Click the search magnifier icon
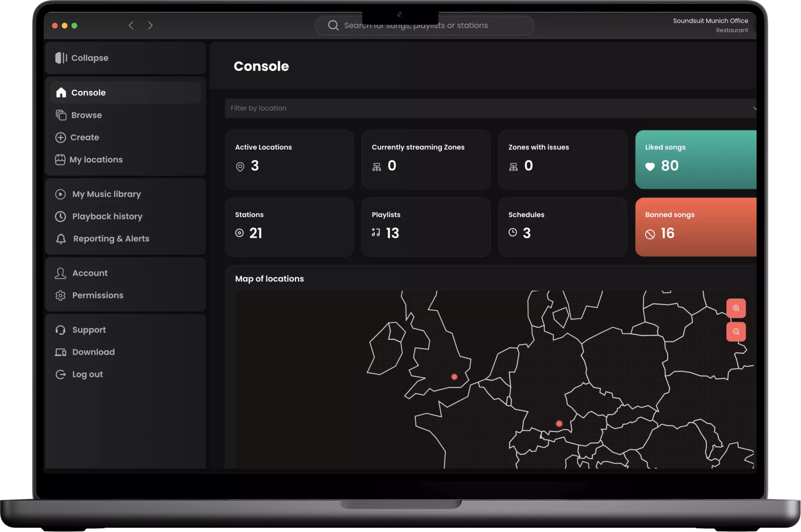The width and height of the screenshot is (801, 532). pyautogui.click(x=333, y=25)
